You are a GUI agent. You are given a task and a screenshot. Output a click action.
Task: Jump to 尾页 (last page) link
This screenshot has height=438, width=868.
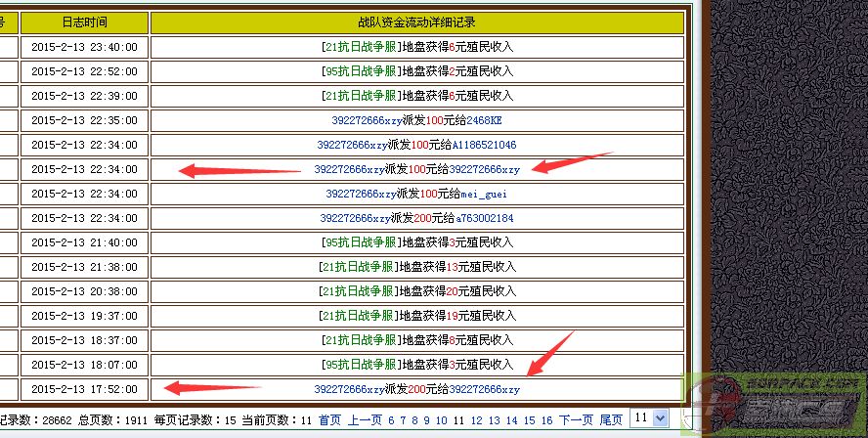611,420
